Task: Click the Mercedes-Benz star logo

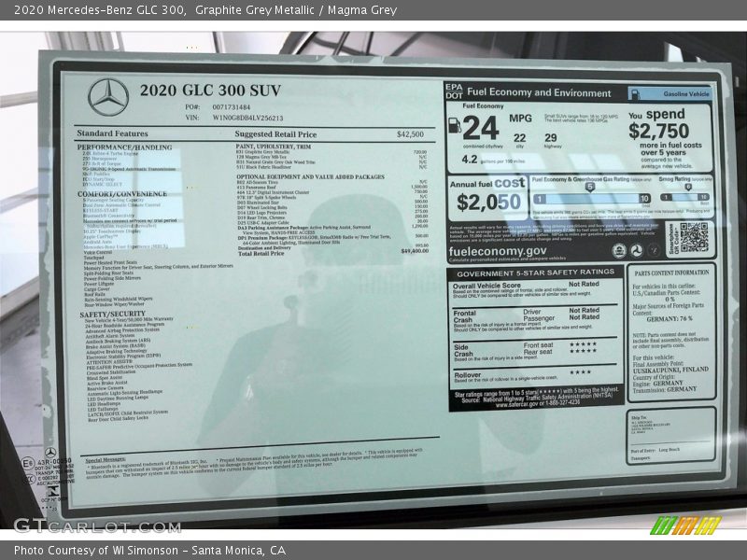Action: pyautogui.click(x=107, y=94)
